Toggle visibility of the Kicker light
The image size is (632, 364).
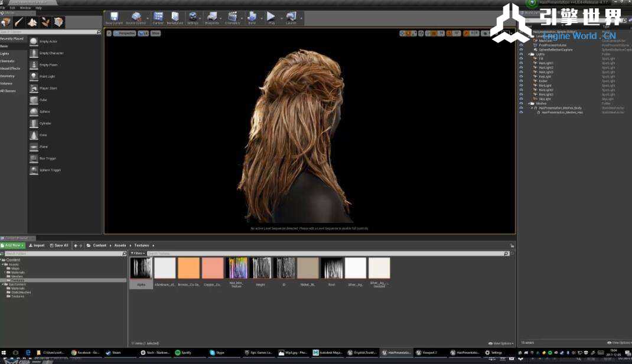coord(521,81)
